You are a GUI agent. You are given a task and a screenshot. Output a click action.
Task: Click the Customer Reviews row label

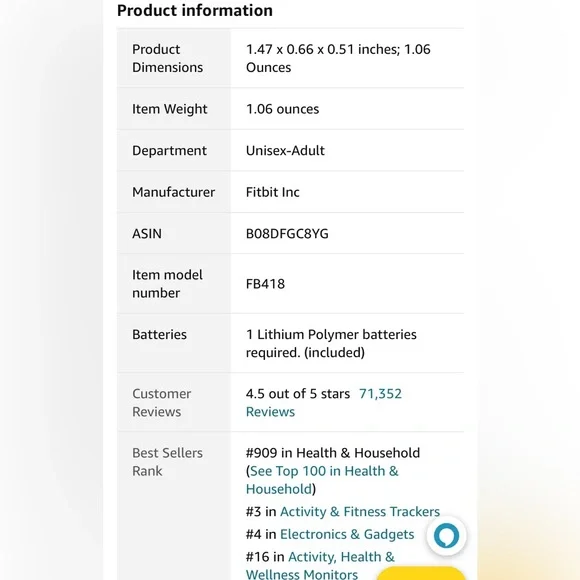pyautogui.click(x=162, y=403)
